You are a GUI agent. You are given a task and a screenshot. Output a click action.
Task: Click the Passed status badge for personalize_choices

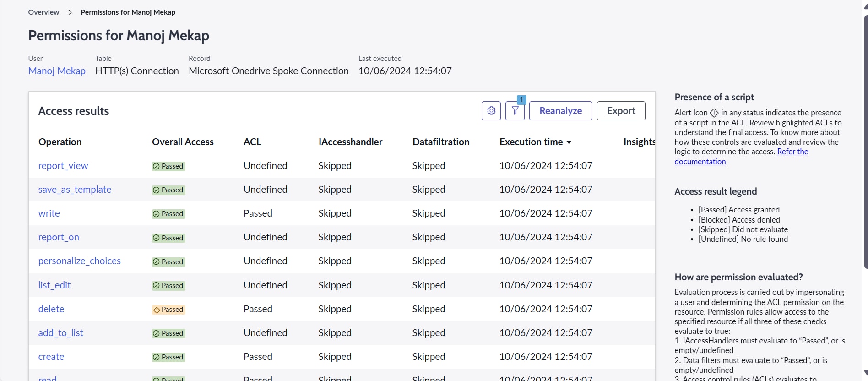[x=168, y=262]
